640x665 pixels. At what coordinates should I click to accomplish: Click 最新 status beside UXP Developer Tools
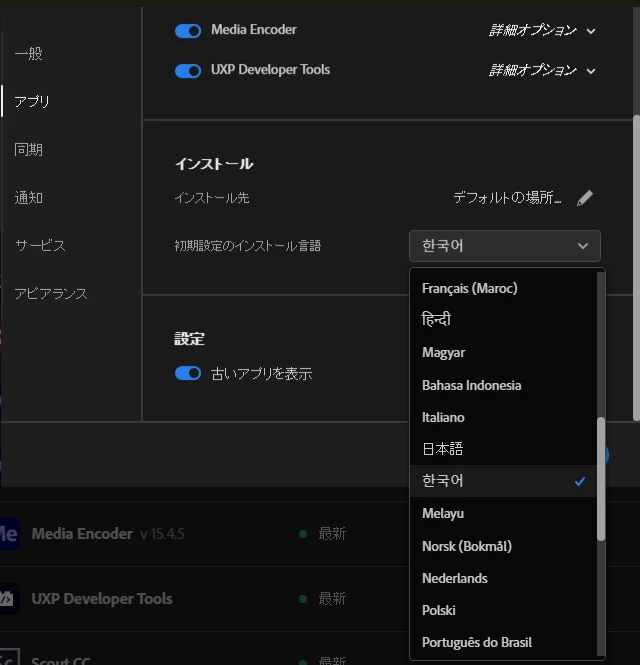332,599
